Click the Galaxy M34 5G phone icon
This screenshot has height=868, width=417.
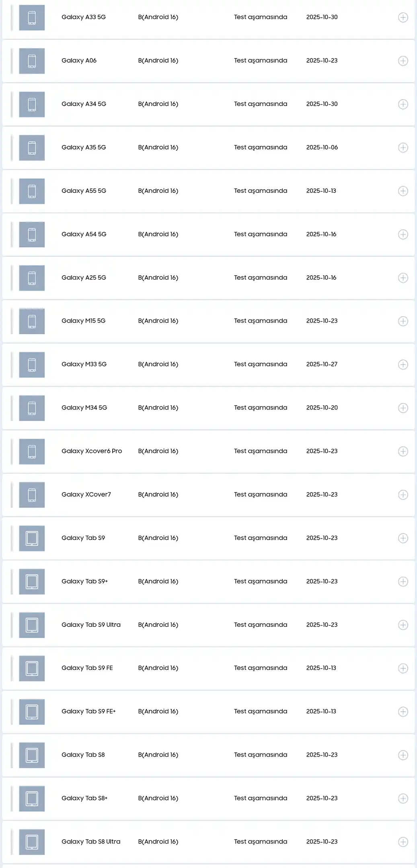[32, 408]
